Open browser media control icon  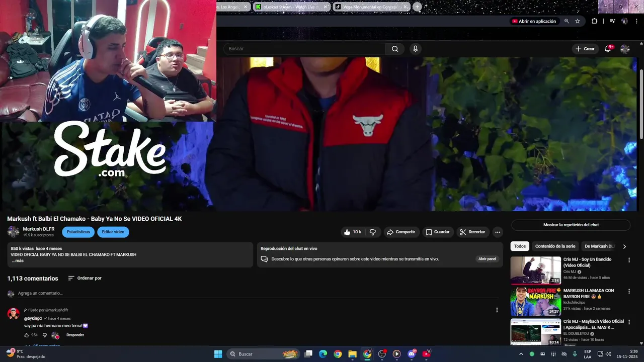612,21
